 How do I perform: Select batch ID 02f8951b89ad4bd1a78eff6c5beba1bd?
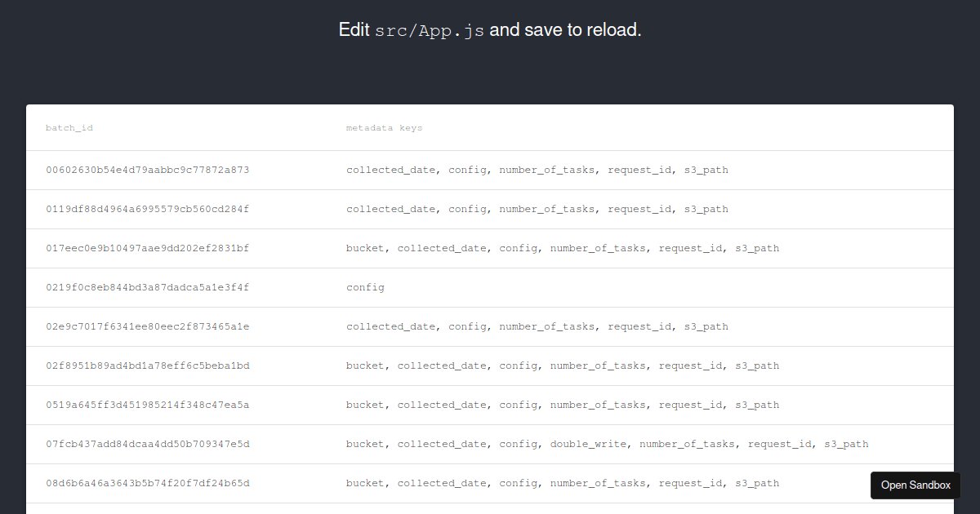point(147,366)
